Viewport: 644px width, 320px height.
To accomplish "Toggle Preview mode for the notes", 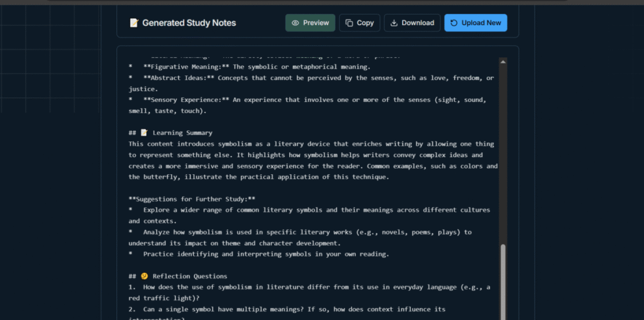I will (310, 23).
